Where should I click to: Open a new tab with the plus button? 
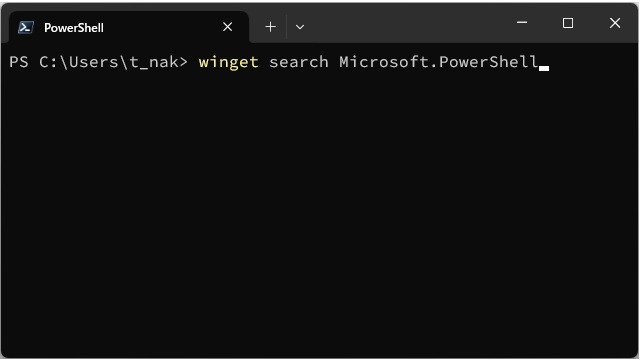(270, 27)
